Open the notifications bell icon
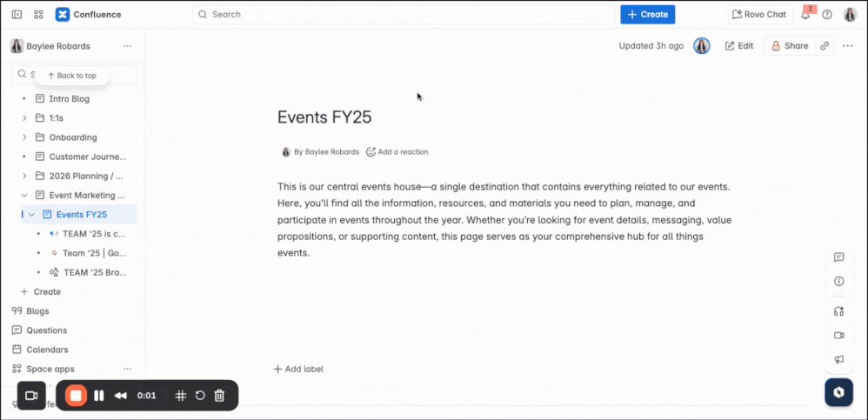The image size is (868, 420). (x=805, y=15)
